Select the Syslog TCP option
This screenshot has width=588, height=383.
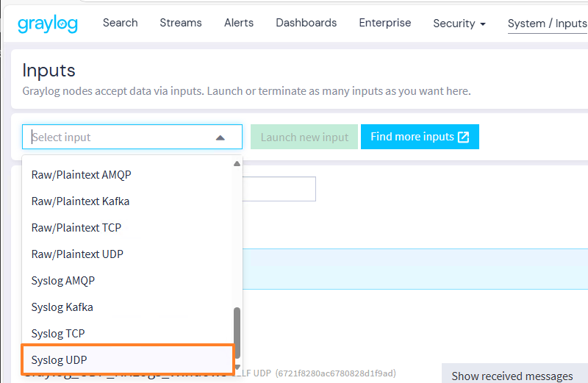tap(58, 333)
